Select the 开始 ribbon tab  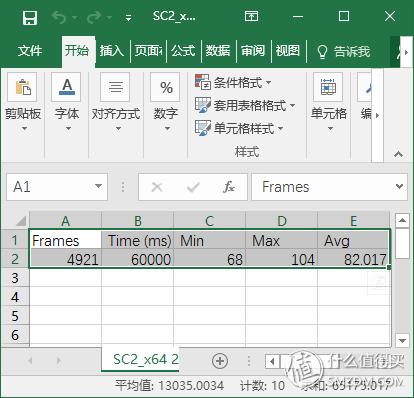pos(77,51)
